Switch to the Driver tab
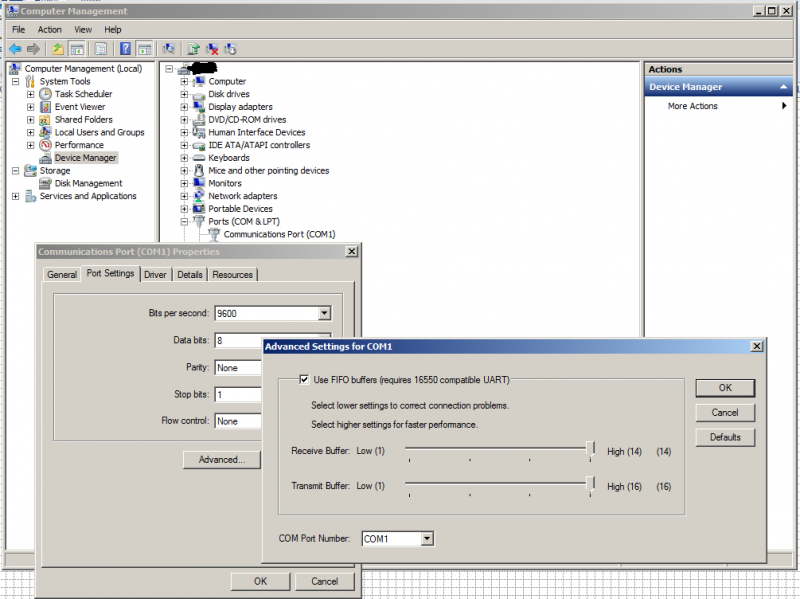Image resolution: width=800 pixels, height=599 pixels. tap(155, 275)
